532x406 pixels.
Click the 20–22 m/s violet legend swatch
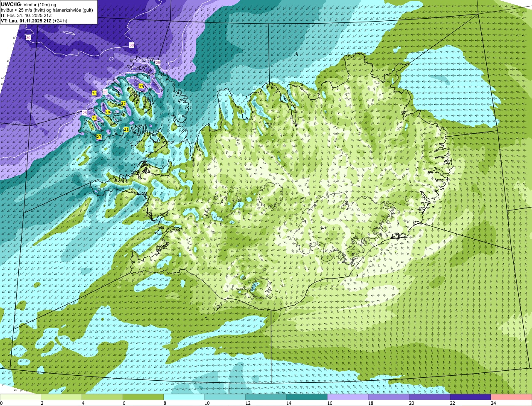[430, 397]
